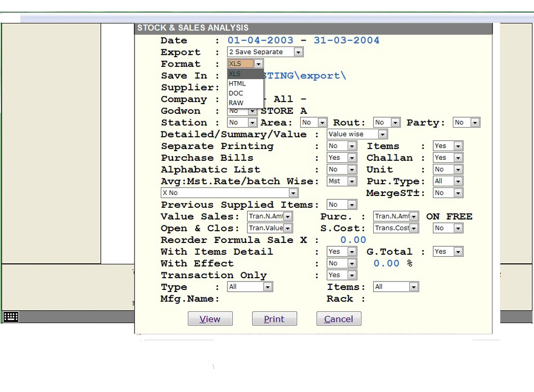The image size is (534, 392).
Task: Open the Avg:Mst.Rate/batch Wise dropdown
Action: pos(342,181)
